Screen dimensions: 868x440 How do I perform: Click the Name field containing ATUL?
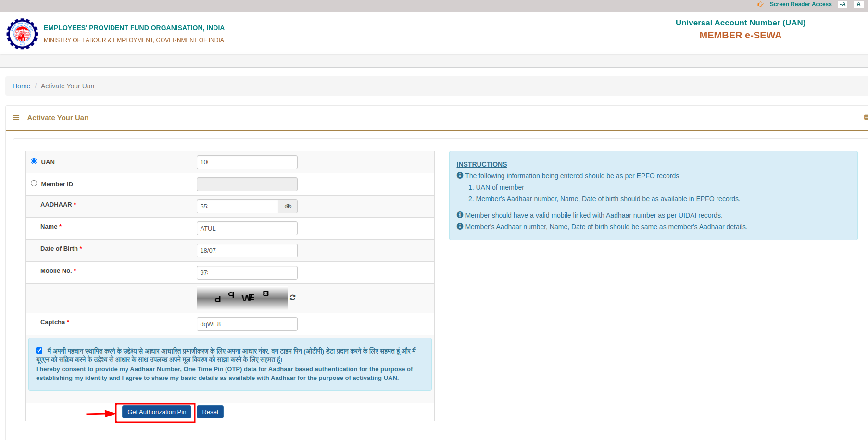[247, 229]
